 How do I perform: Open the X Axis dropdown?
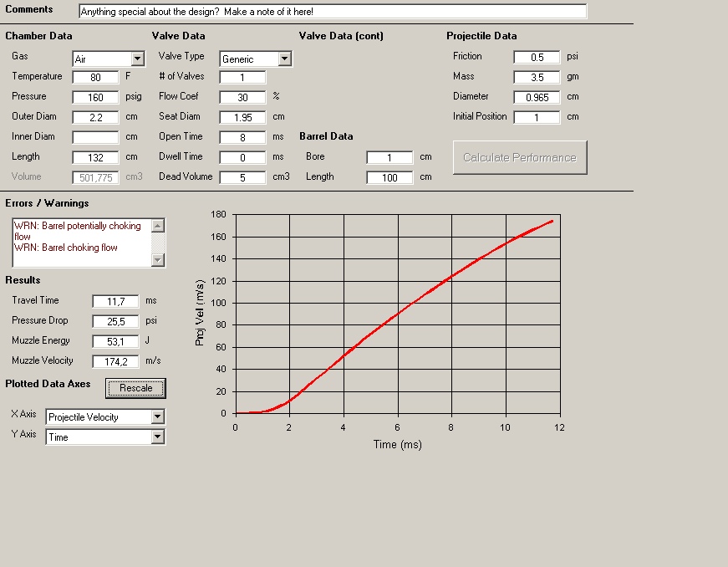tap(158, 417)
